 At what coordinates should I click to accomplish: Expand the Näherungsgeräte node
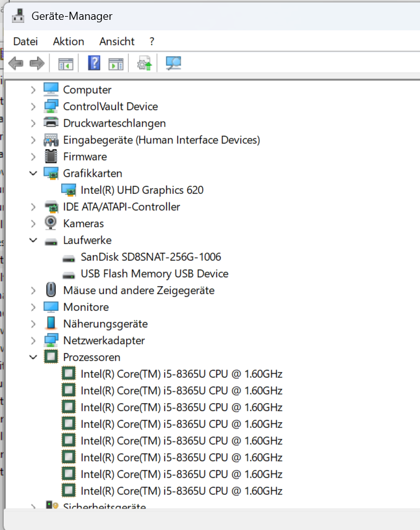[x=33, y=324]
